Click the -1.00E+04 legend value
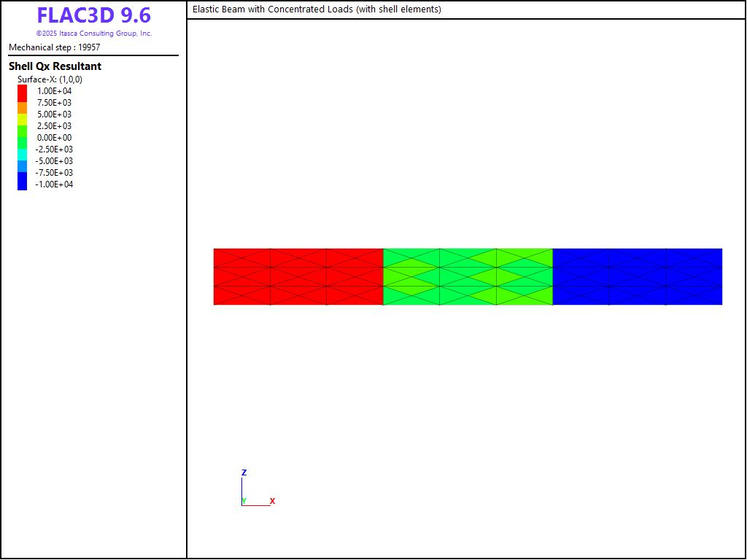Screen dimensions: 747x560 click(54, 184)
